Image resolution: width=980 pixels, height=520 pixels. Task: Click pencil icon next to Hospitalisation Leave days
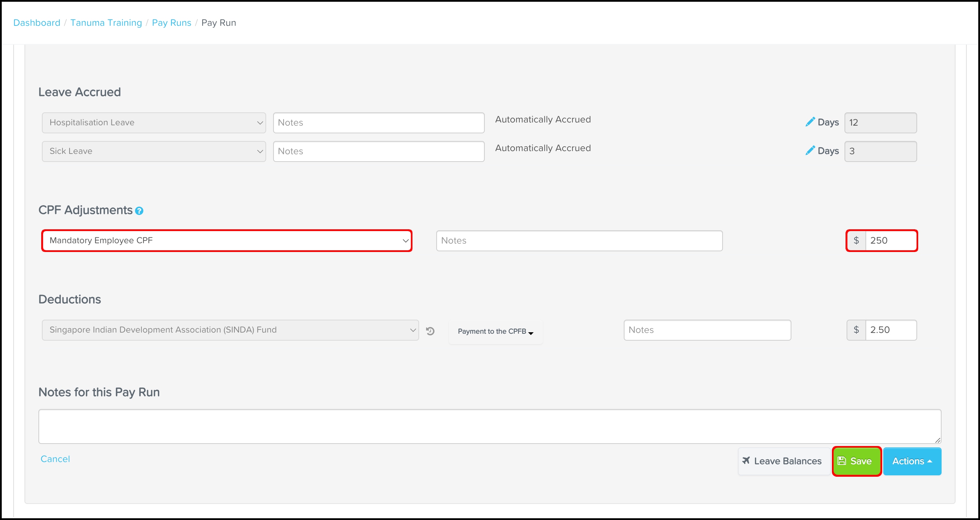810,122
